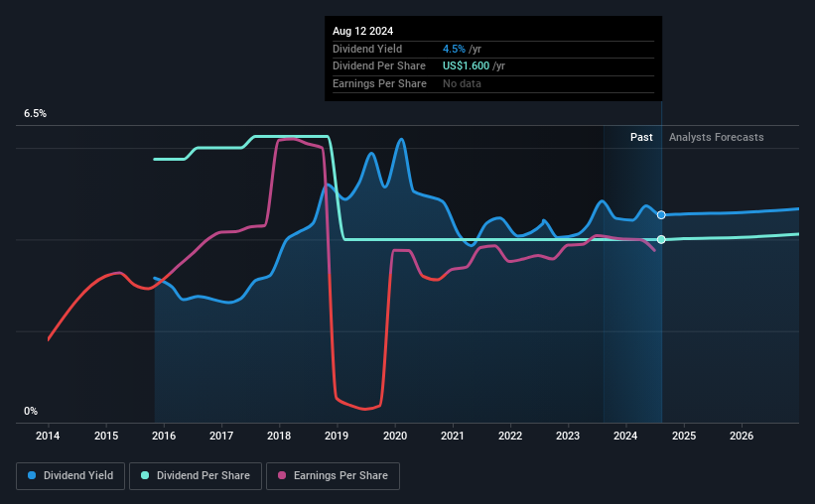Click the 2020 x-axis year label

point(395,436)
